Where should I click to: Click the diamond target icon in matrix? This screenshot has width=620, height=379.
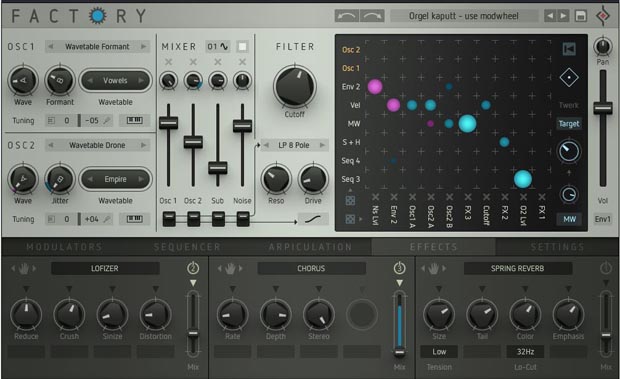(x=569, y=77)
